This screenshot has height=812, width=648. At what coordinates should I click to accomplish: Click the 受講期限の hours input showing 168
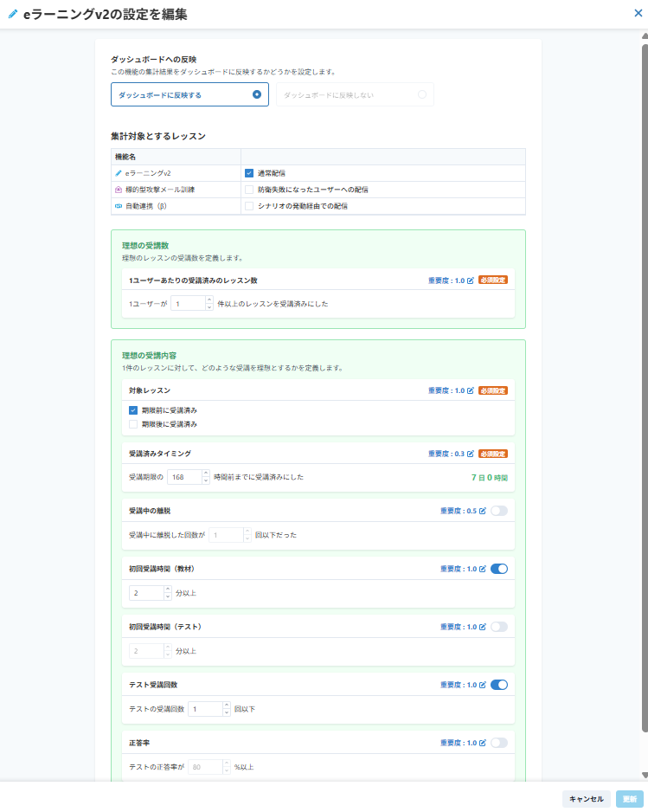pyautogui.click(x=185, y=477)
